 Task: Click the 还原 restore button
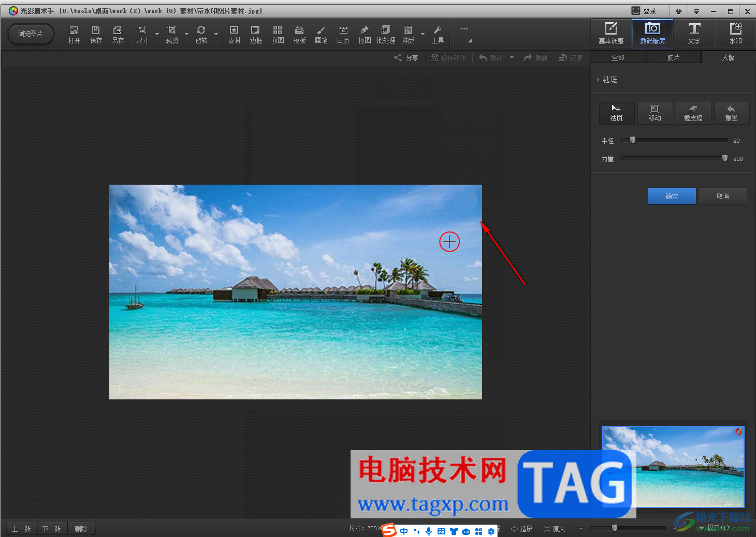coord(571,58)
